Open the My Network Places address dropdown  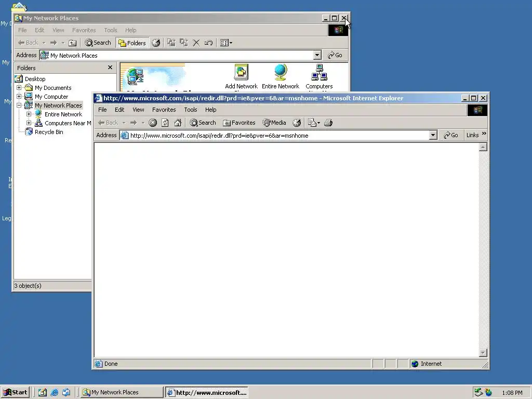[x=317, y=55]
